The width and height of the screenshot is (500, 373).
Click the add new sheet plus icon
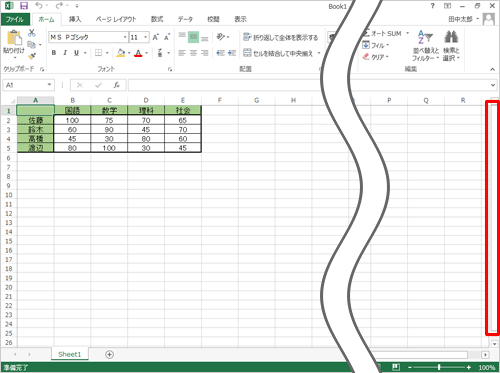pos(109,354)
